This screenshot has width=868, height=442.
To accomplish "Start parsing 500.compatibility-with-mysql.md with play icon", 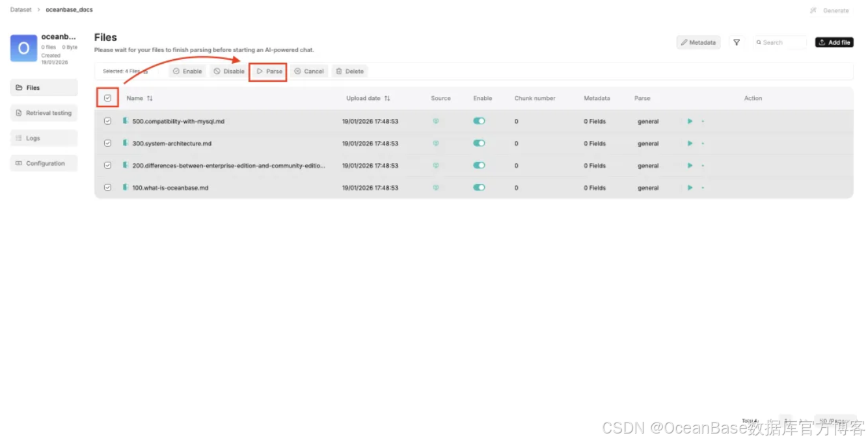I will click(x=690, y=122).
